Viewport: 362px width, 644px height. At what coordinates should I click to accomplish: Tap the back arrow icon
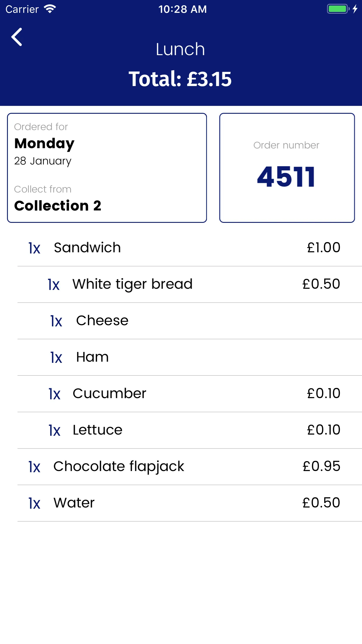point(17,37)
